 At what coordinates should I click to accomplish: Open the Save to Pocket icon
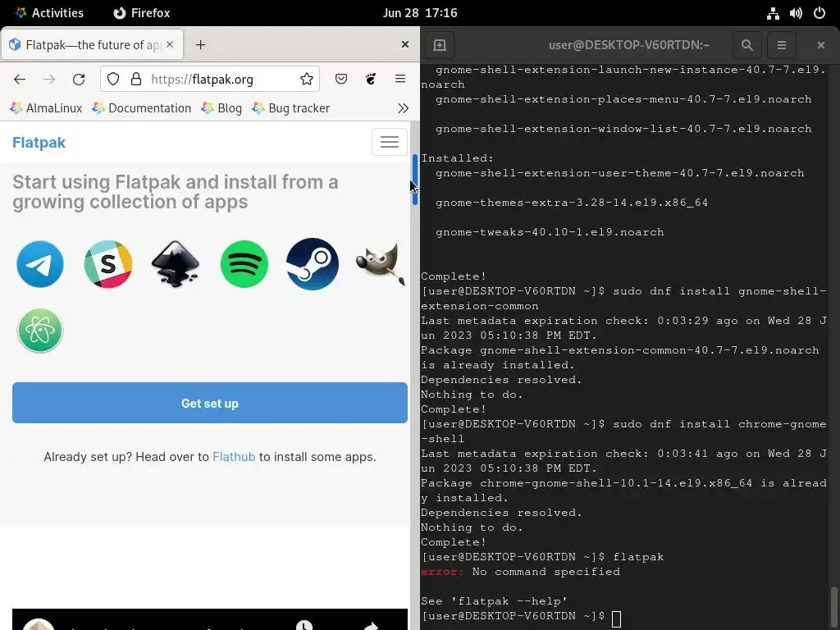click(x=340, y=80)
